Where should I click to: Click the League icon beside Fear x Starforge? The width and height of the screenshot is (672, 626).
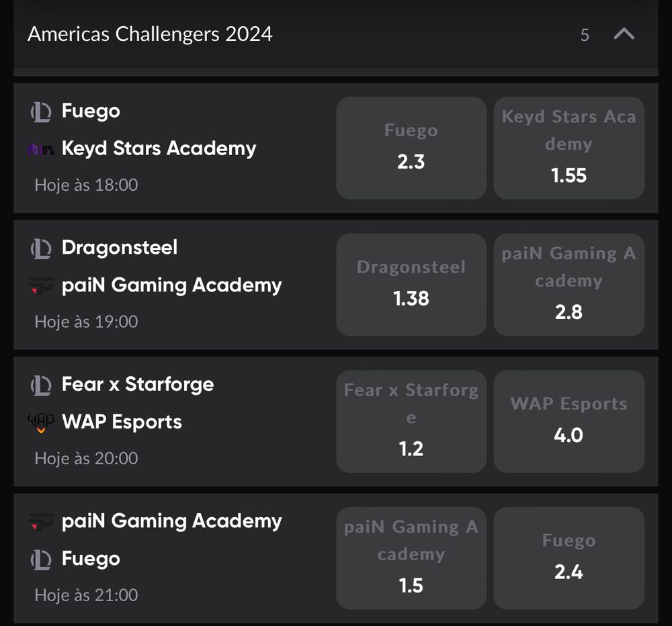(41, 385)
